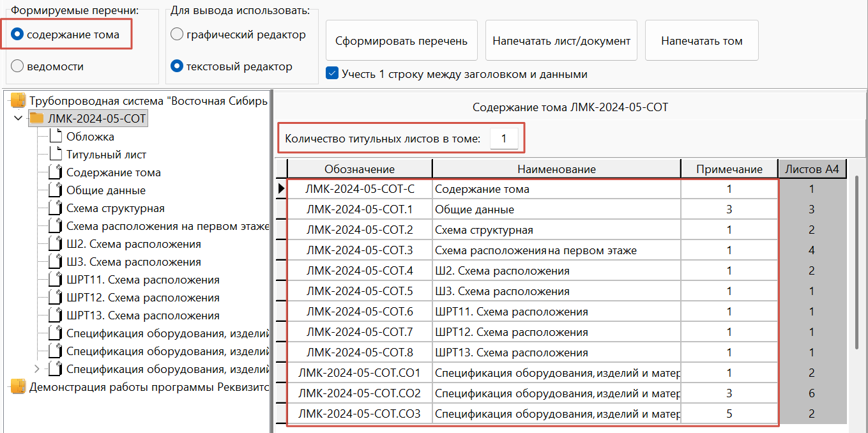Choose "текстовый редактор" output option
Screen dimensions: 868x433
coord(178,66)
